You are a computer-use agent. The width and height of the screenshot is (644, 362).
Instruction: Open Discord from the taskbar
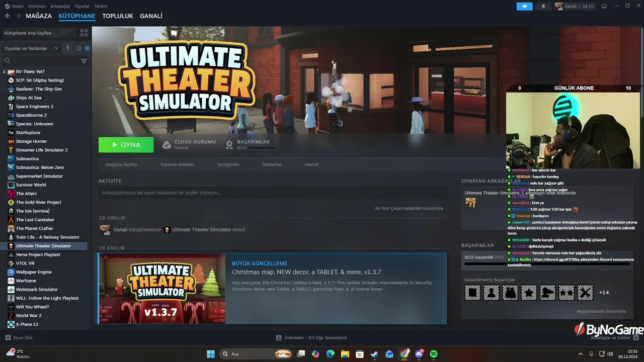(419, 354)
